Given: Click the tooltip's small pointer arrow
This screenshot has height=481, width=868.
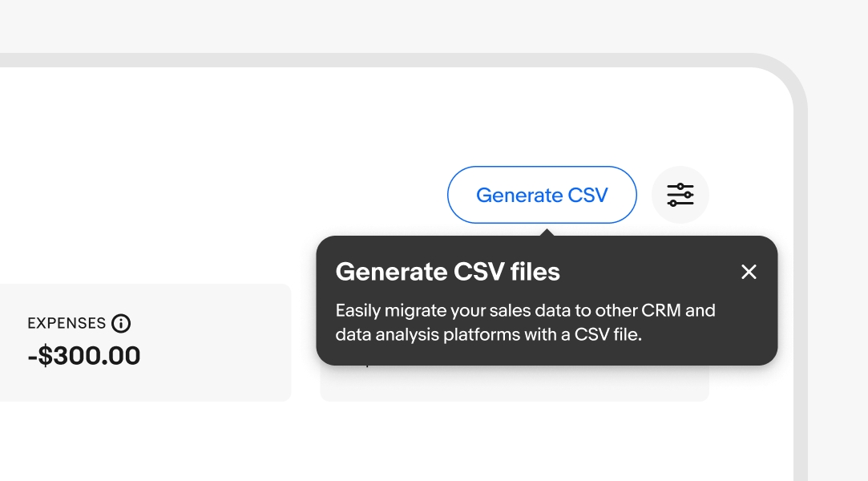Looking at the screenshot, I should click(x=547, y=232).
